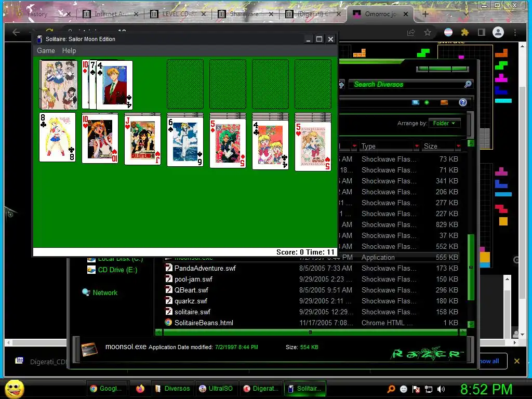Viewport: 532px width, 399px height.
Task: Open the Help menu in Solitaire
Action: pos(69,50)
